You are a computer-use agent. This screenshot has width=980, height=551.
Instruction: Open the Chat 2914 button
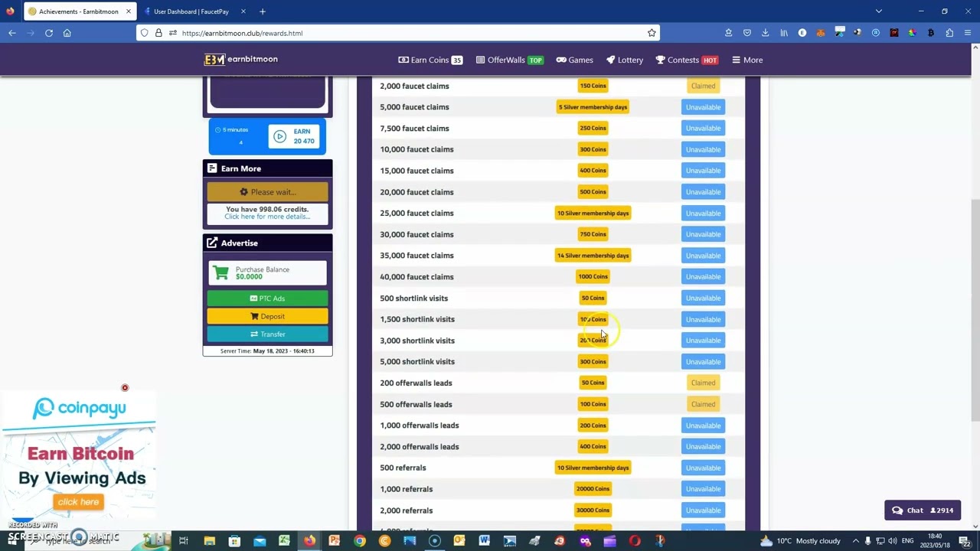pos(923,510)
